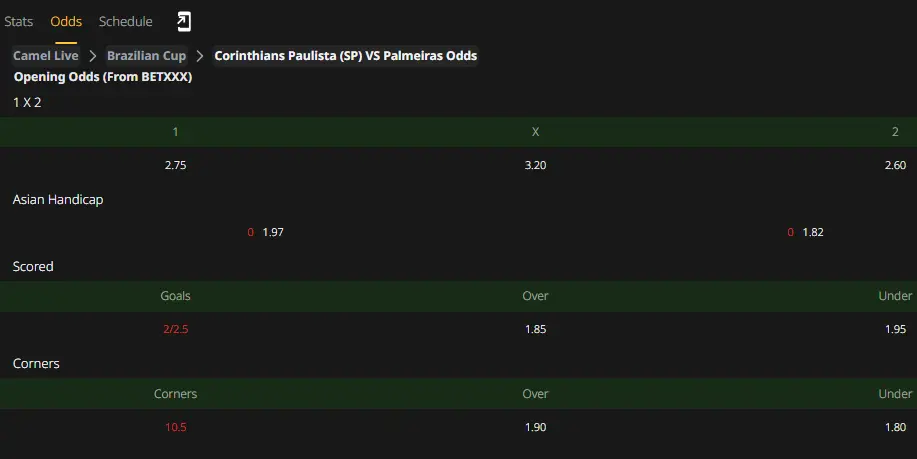The width and height of the screenshot is (917, 459).
Task: Choose goals Over odds 1.85
Action: point(535,329)
